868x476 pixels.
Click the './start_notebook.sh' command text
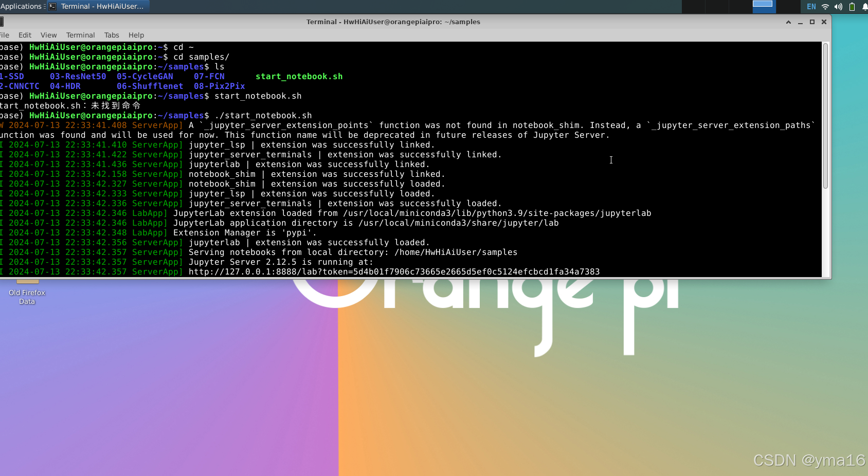click(263, 116)
